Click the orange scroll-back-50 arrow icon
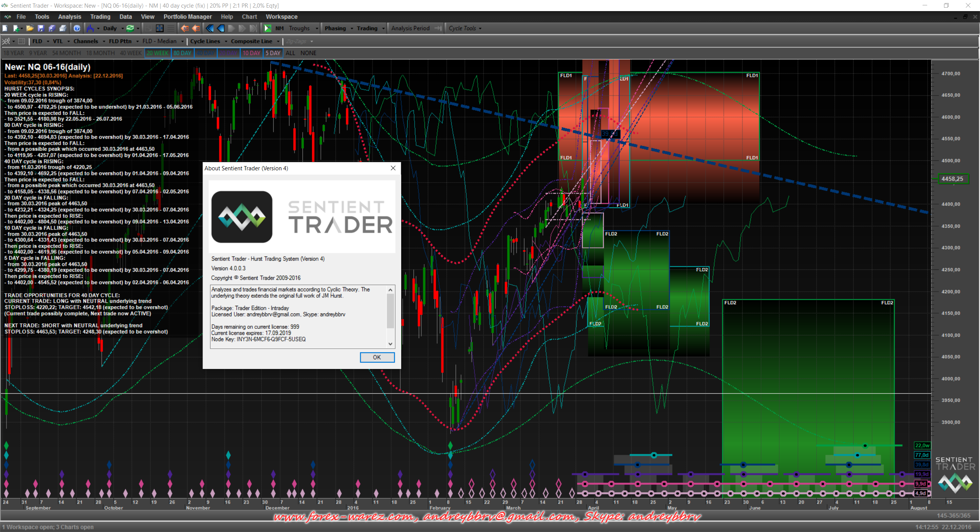The height and width of the screenshot is (532, 980). 185,28
